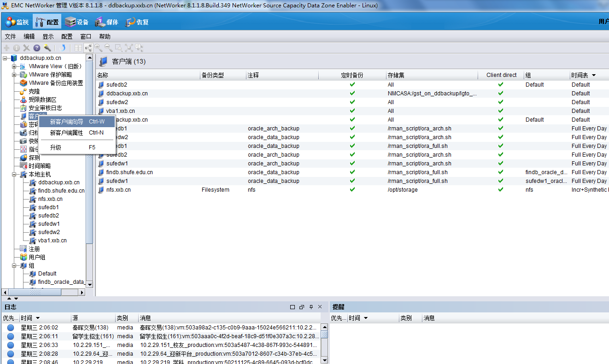Screen dimensions: 609x364
Task: Sort by 备份类型 column header
Action: [223, 75]
